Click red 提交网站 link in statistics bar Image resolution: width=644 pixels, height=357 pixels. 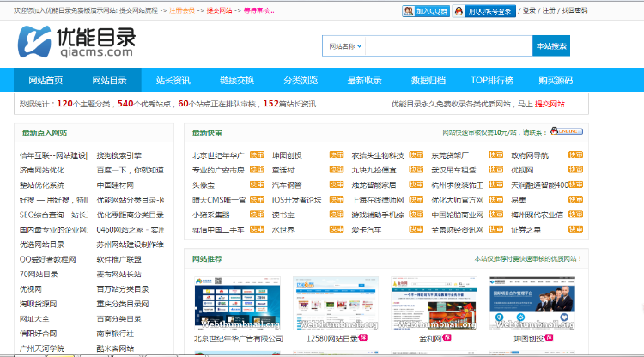click(x=550, y=104)
